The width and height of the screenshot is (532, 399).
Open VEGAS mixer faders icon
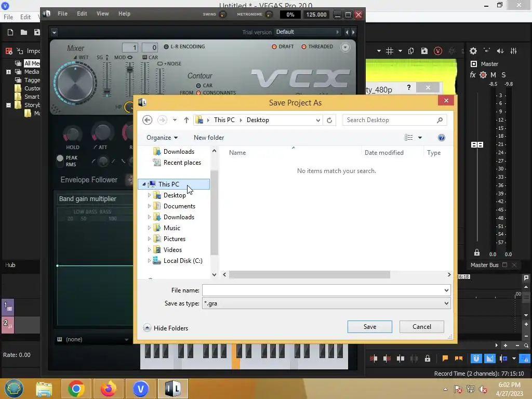(x=514, y=51)
